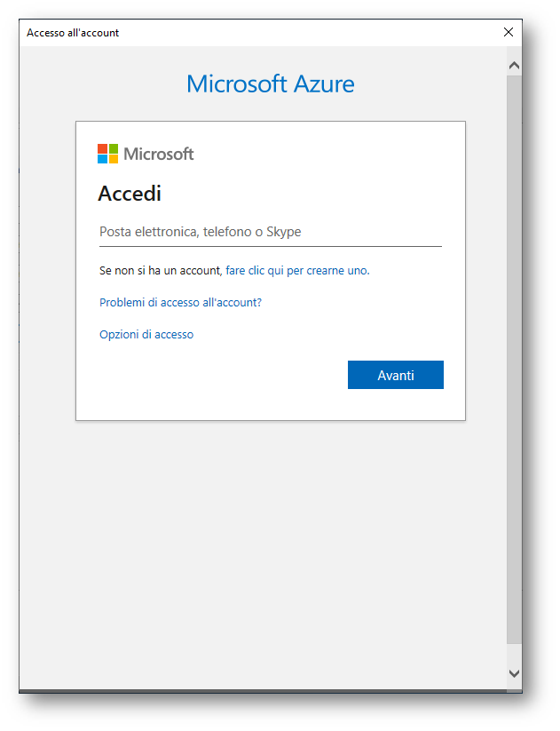Click the blue square in Microsoft logo

pyautogui.click(x=102, y=160)
